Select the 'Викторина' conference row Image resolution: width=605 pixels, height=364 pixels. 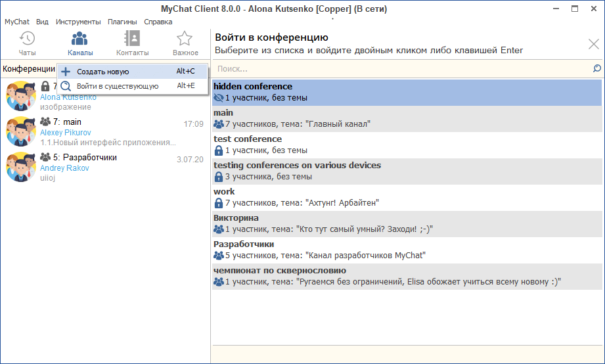[406, 223]
